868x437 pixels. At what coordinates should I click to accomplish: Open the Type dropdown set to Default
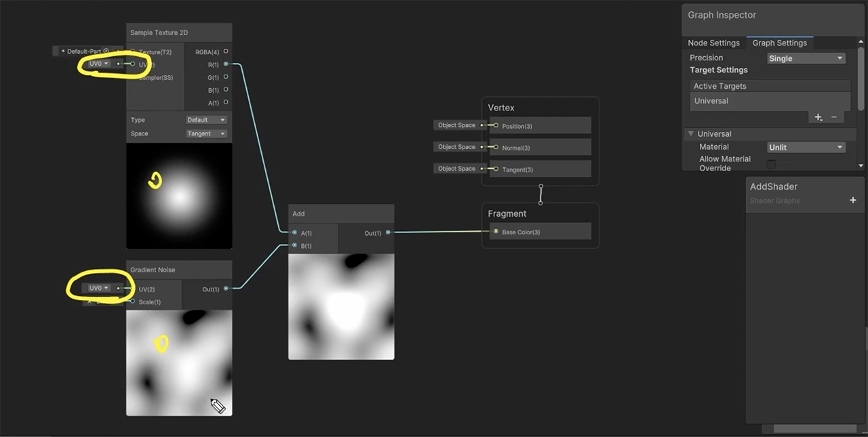pos(206,120)
